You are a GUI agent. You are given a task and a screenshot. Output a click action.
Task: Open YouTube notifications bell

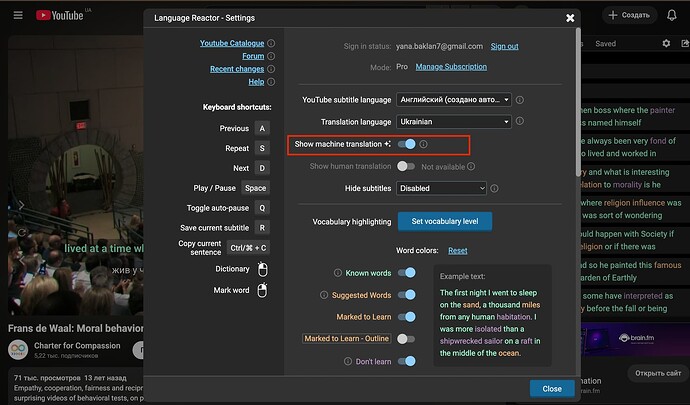tap(672, 15)
